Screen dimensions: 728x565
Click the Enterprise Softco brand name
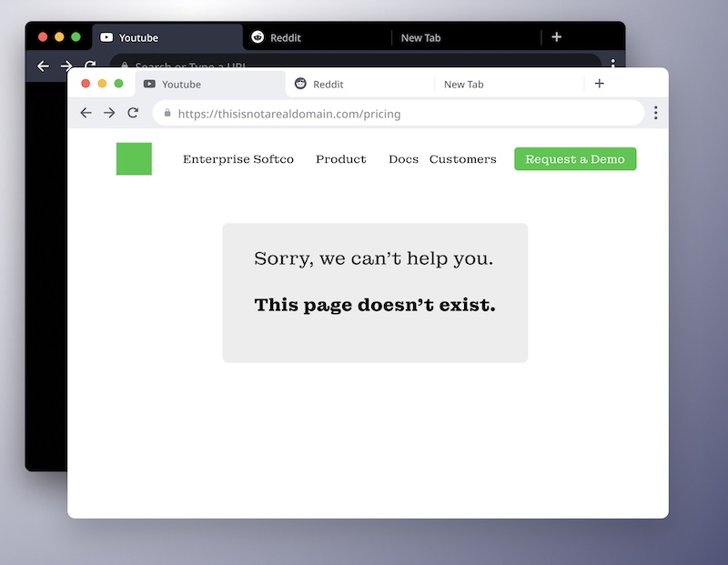(238, 159)
